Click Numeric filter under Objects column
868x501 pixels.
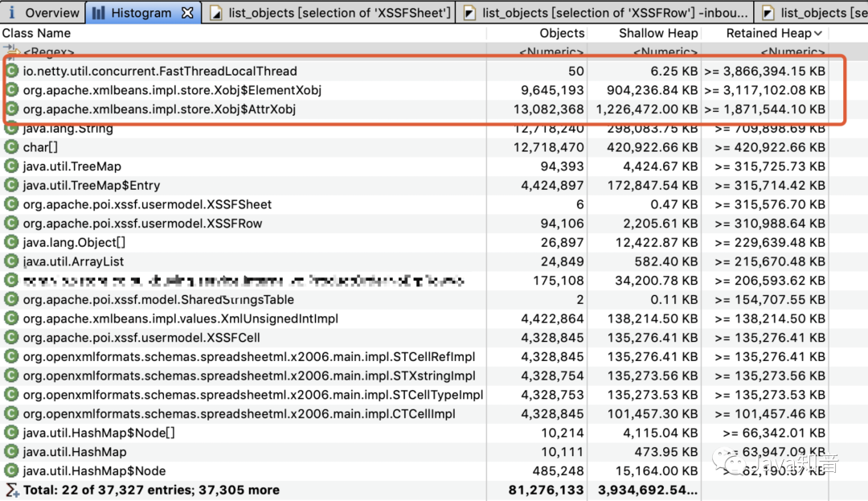(551, 52)
